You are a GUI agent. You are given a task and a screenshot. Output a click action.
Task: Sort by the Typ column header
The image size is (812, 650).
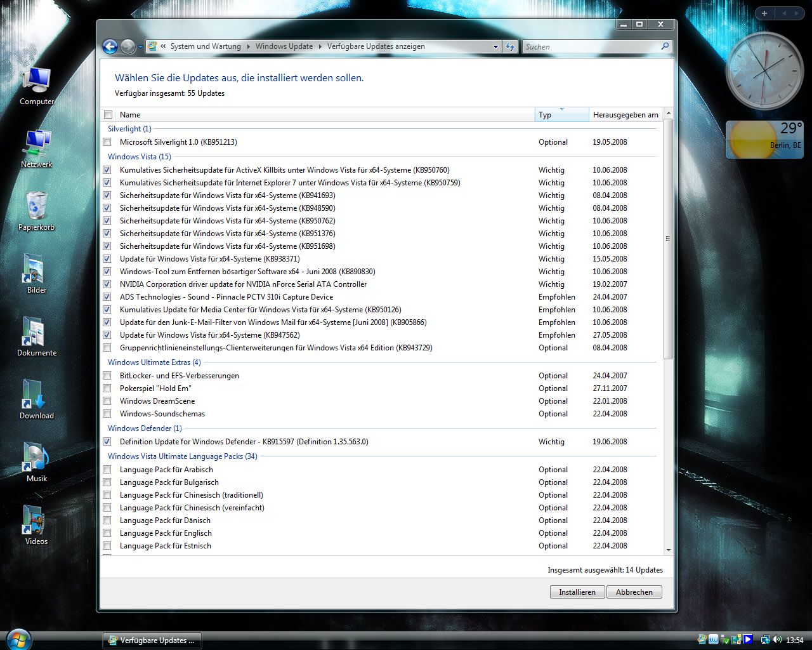pos(562,115)
